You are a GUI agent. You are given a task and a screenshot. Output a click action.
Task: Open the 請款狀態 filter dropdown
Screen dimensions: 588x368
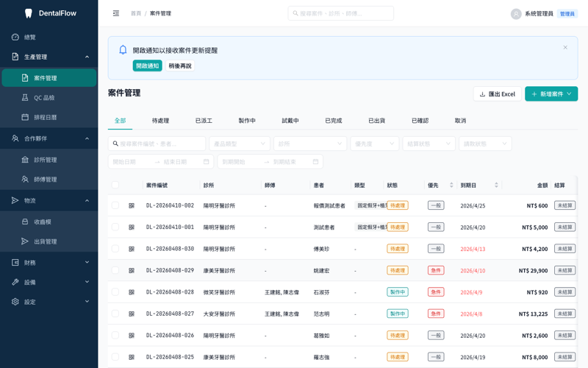485,144
